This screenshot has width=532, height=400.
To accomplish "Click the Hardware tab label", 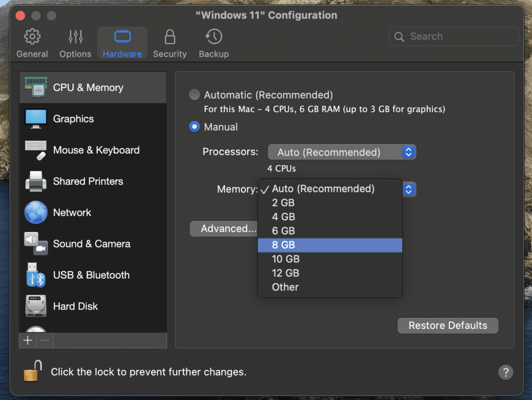I will [123, 54].
